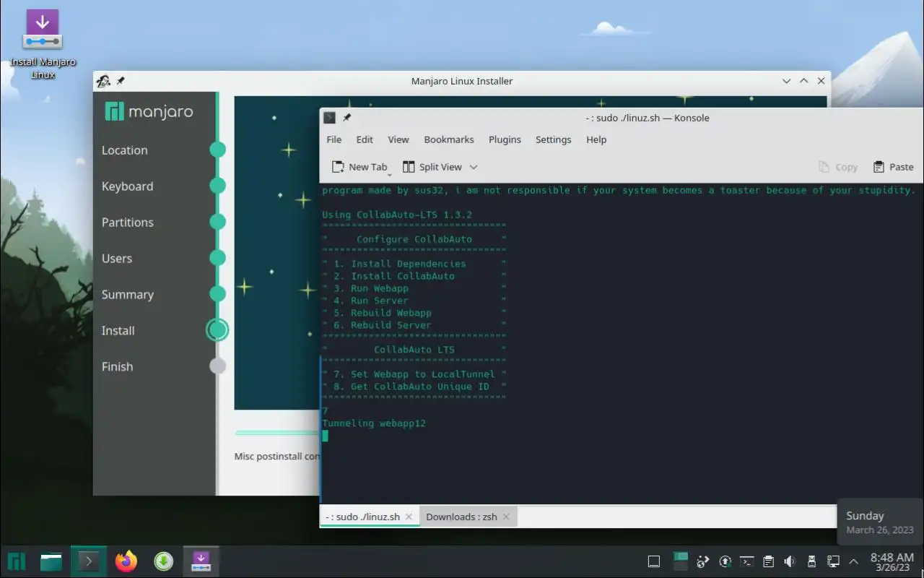Click the installer window app icon

[x=103, y=81]
